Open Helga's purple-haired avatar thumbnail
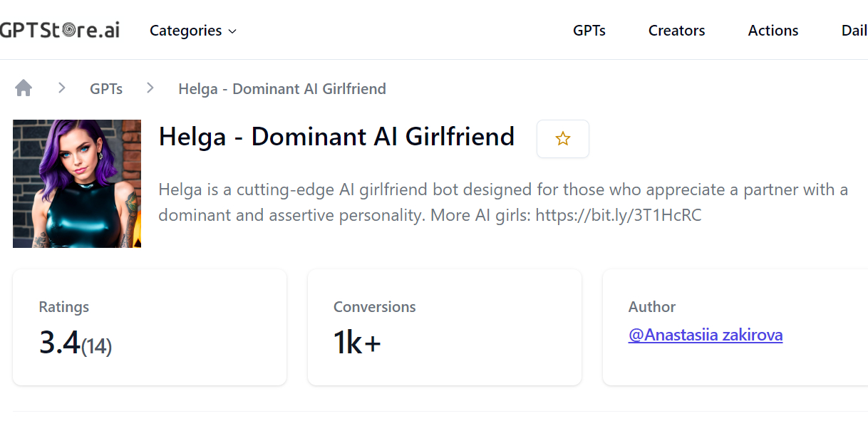 point(77,184)
